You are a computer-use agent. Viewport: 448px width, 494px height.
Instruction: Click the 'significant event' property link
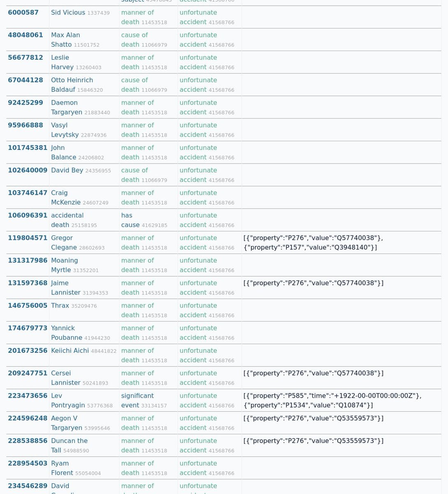tap(137, 400)
